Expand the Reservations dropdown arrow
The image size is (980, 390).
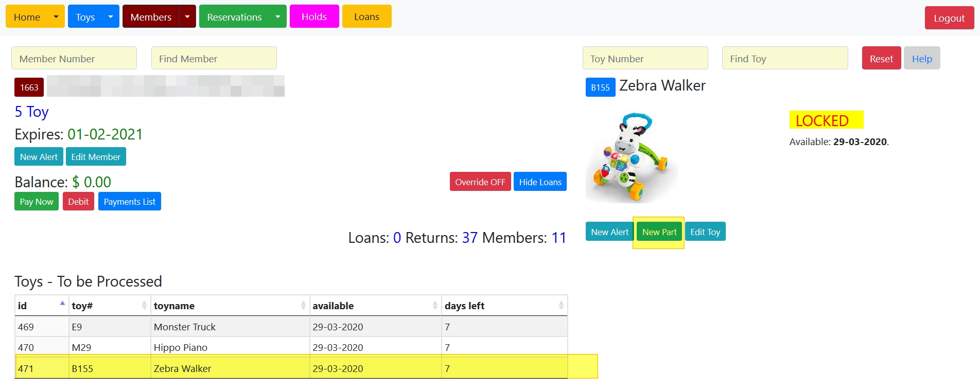click(278, 16)
